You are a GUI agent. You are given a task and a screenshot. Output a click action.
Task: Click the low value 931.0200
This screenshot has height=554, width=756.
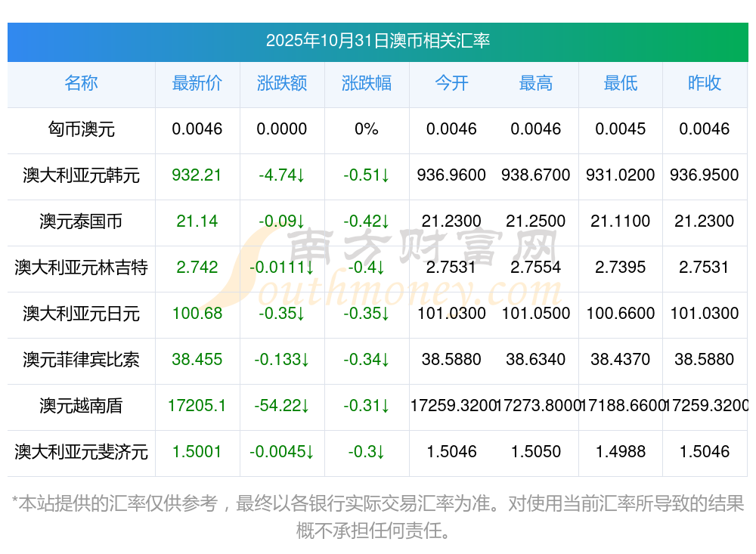click(621, 175)
